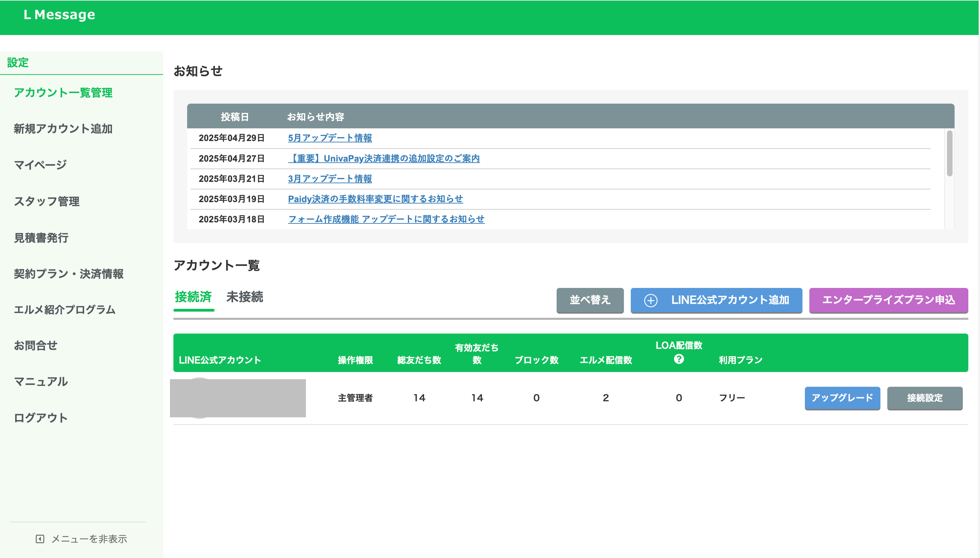Open マニュアル in sidebar

click(x=41, y=381)
